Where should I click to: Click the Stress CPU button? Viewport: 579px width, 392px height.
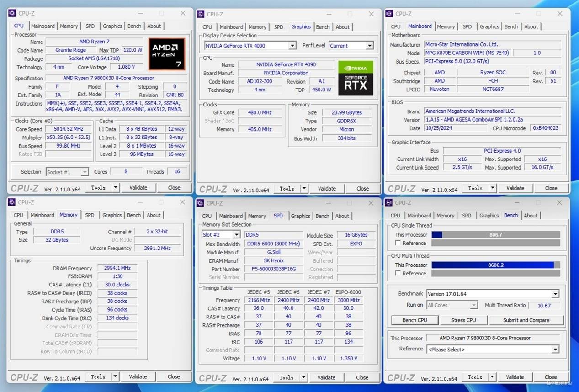point(463,320)
